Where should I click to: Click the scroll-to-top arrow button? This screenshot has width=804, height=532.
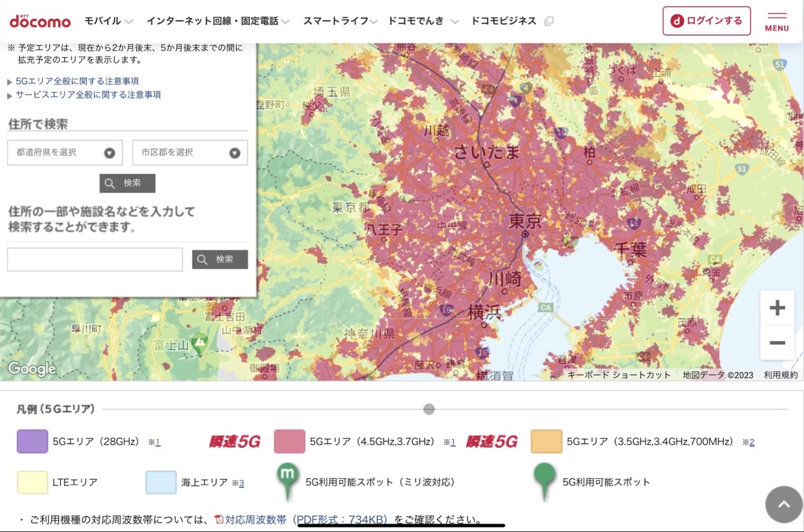coord(784,504)
